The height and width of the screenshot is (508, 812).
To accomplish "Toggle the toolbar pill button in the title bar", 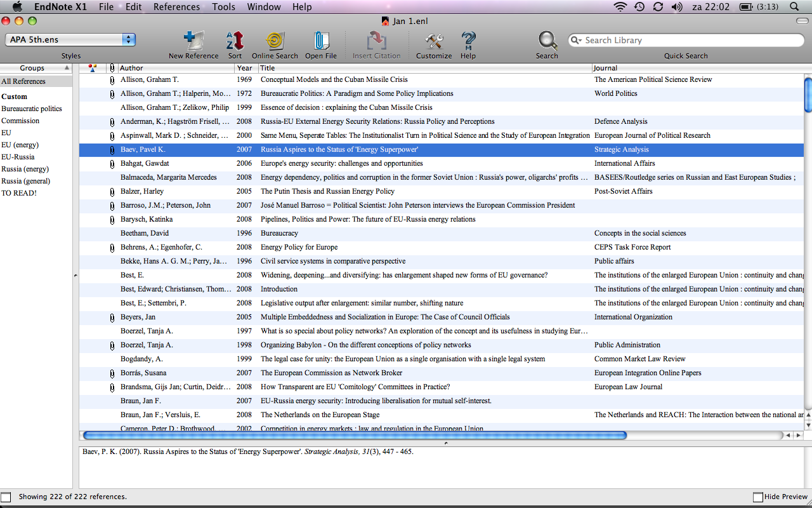I will 802,21.
